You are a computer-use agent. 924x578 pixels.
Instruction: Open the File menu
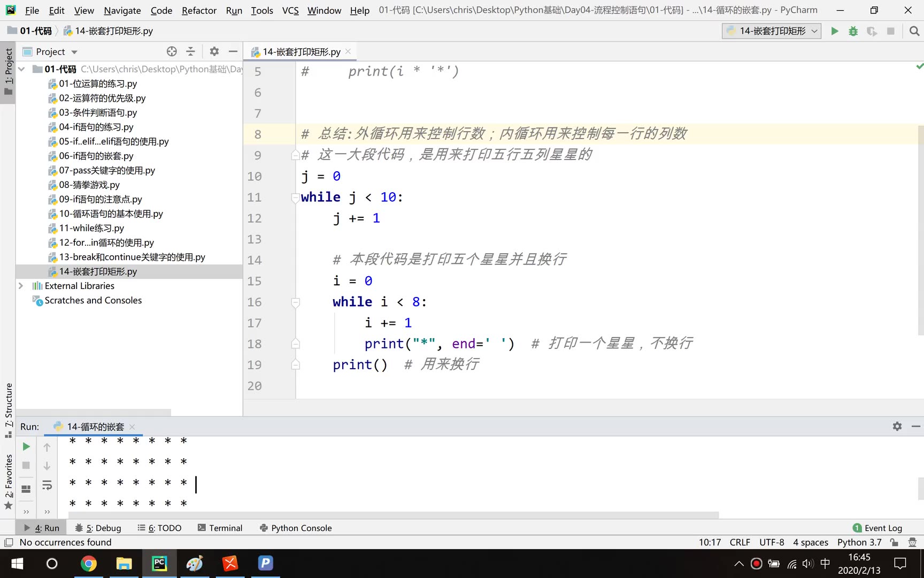[32, 10]
